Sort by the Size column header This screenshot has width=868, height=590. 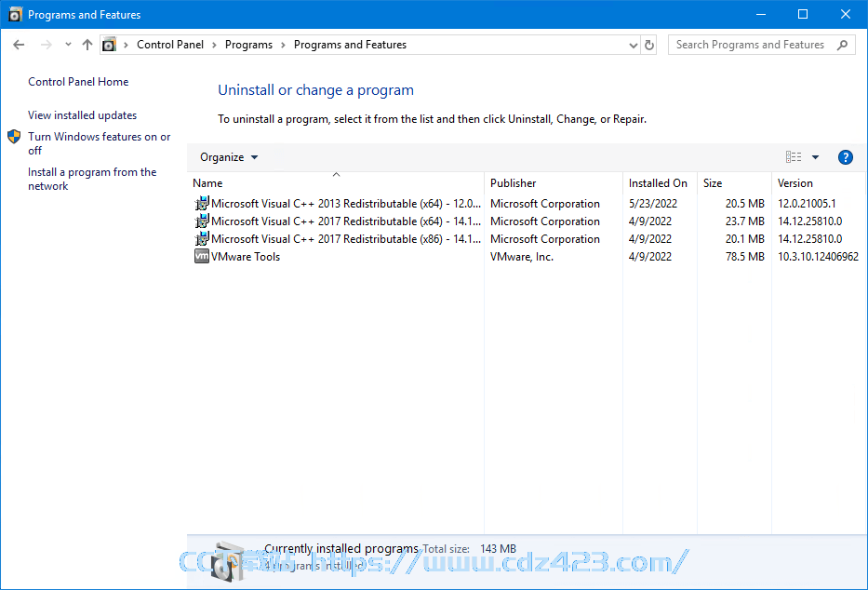click(734, 183)
